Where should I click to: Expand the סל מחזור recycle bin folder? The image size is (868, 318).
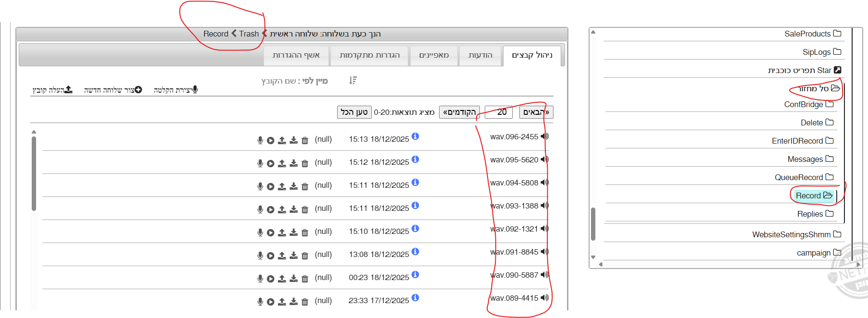point(818,88)
